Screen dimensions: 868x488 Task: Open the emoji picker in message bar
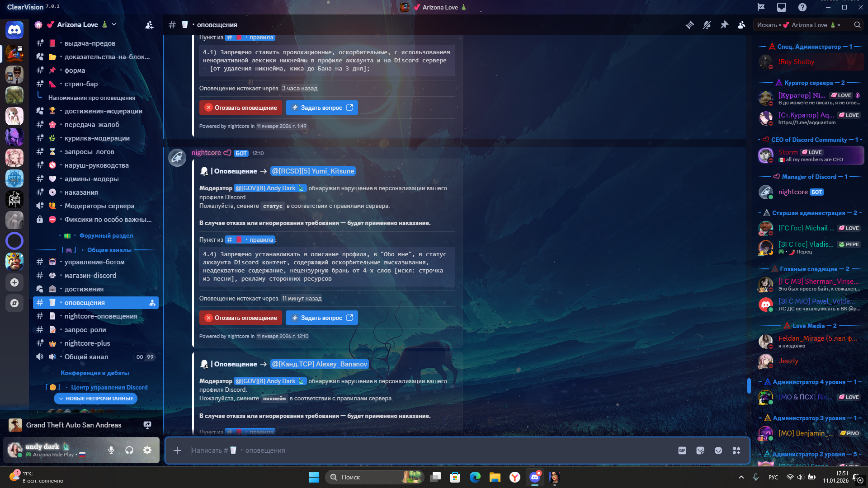click(x=718, y=450)
